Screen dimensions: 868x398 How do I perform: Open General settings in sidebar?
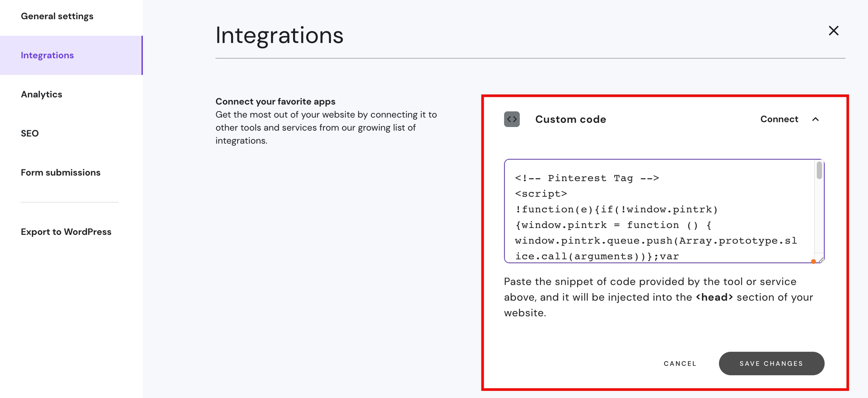coord(57,16)
